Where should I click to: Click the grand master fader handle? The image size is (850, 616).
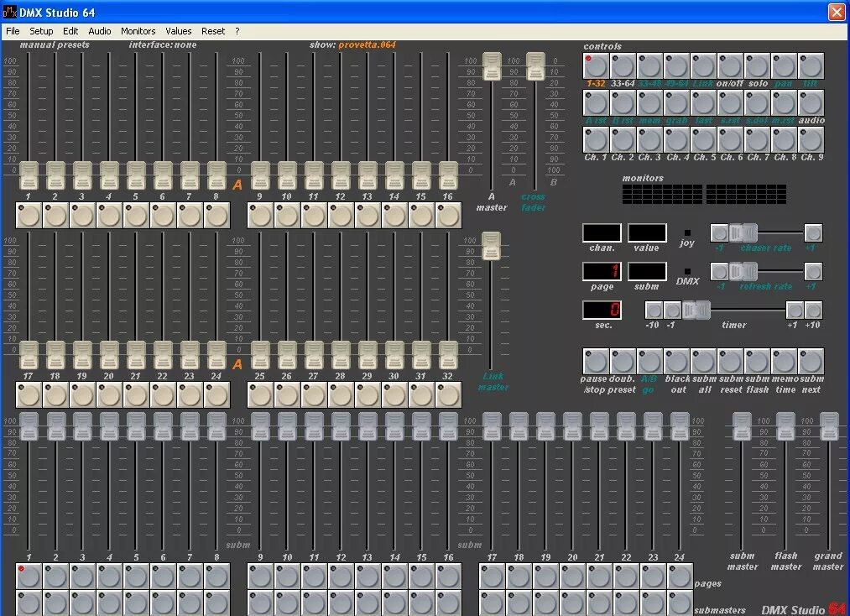829,425
